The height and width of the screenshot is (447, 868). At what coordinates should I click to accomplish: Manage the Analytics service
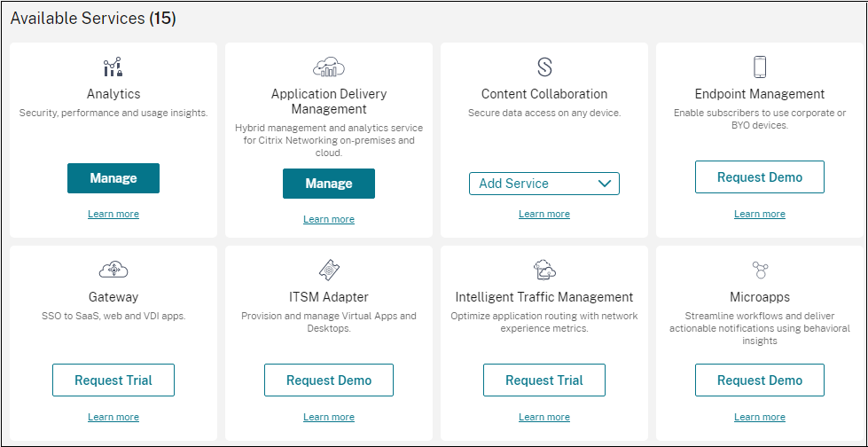pyautogui.click(x=113, y=178)
